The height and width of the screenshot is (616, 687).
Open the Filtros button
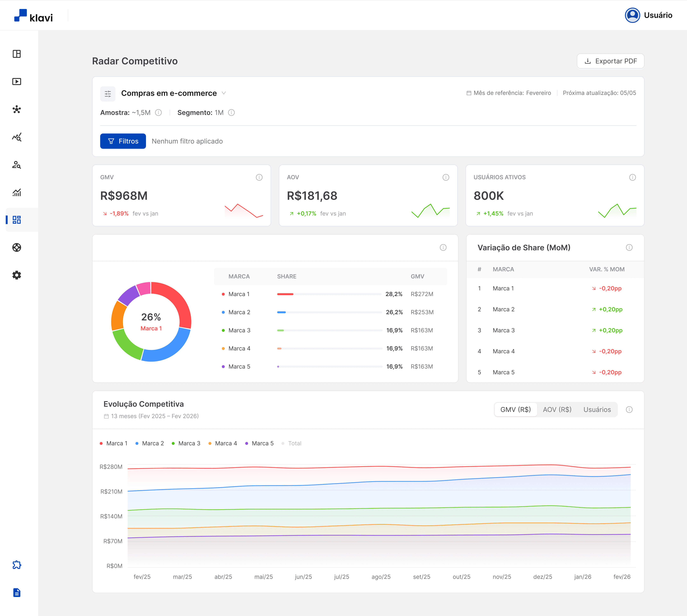[123, 141]
